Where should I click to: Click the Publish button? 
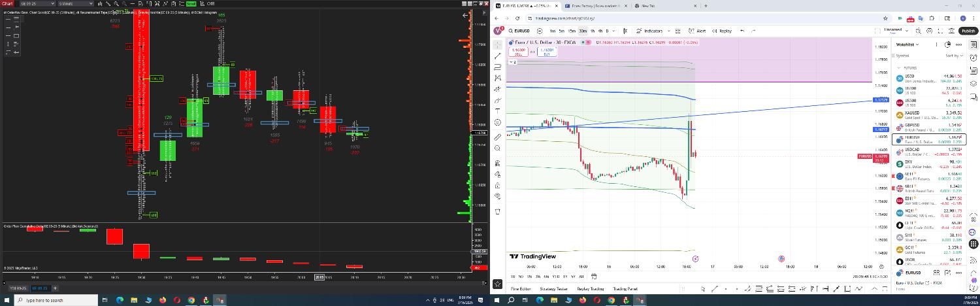coord(968,31)
